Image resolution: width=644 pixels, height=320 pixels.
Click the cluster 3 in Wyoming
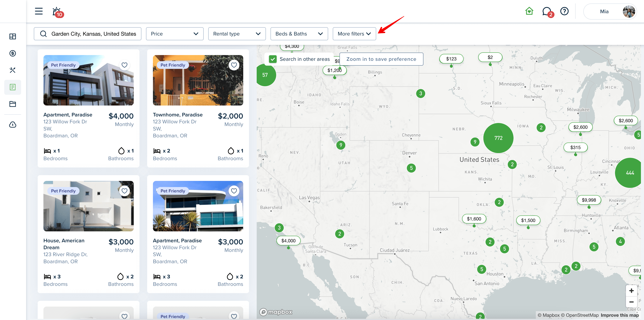(421, 94)
